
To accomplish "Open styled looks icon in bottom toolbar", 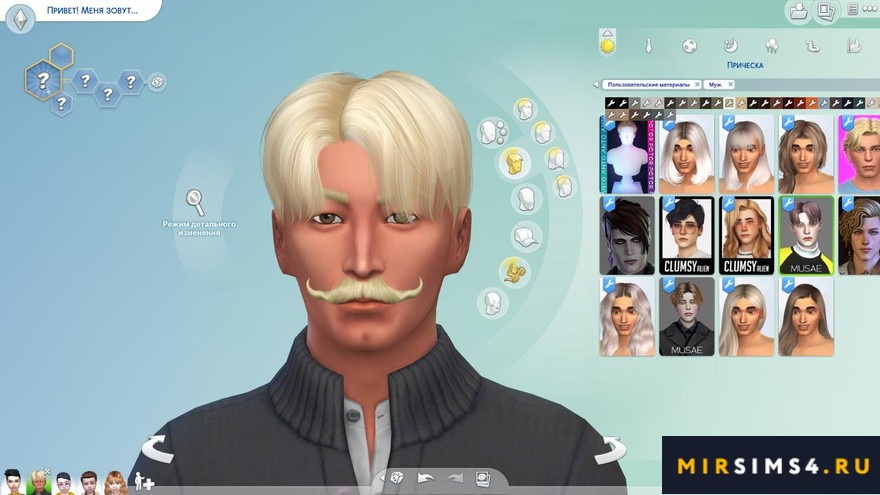I will 483,479.
